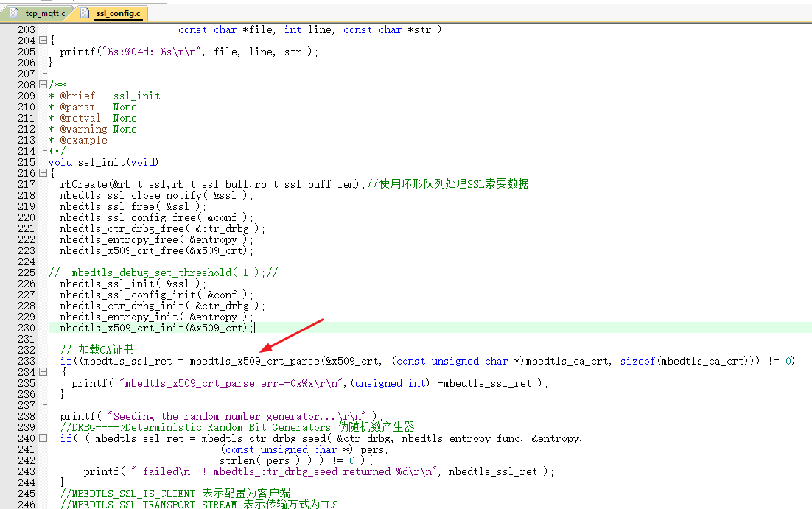Click the file icon on ssl_config.c tab

coord(85,13)
